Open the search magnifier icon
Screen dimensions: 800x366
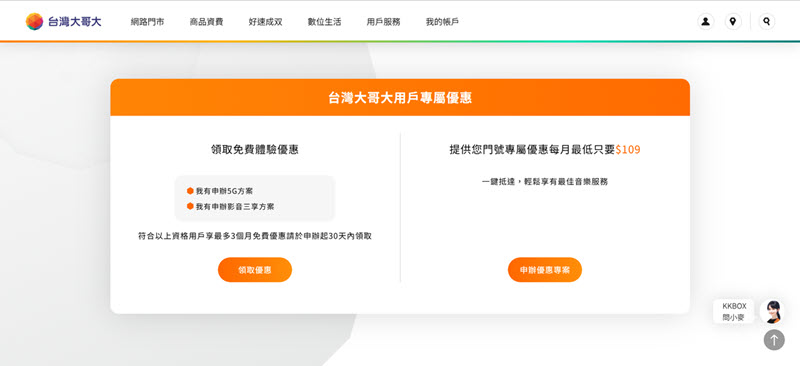coord(766,21)
